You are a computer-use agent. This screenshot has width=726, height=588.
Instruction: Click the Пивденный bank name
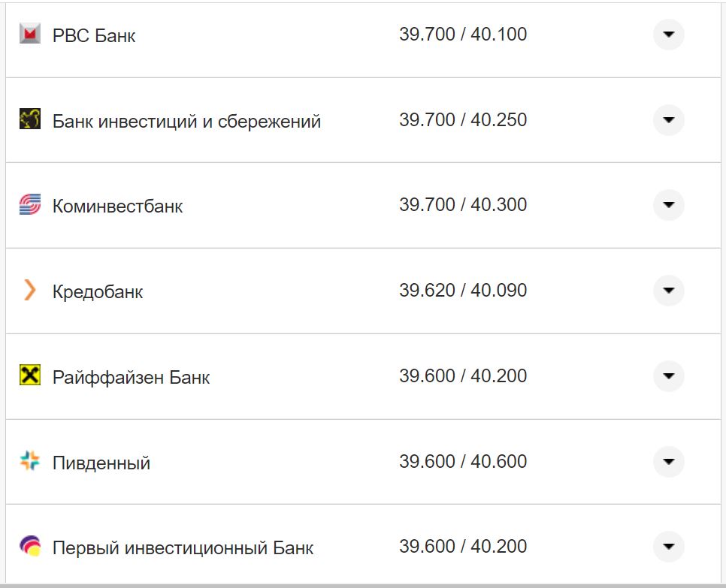pos(99,462)
